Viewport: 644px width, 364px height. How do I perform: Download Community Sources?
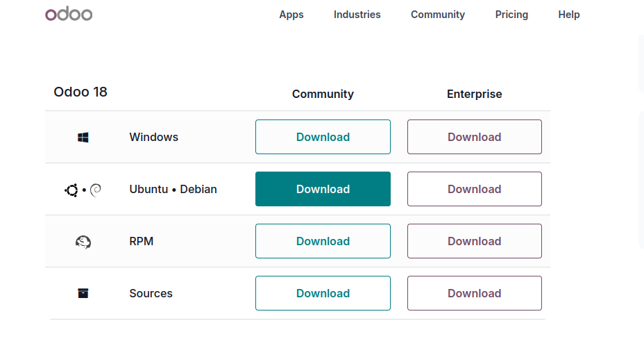click(323, 293)
